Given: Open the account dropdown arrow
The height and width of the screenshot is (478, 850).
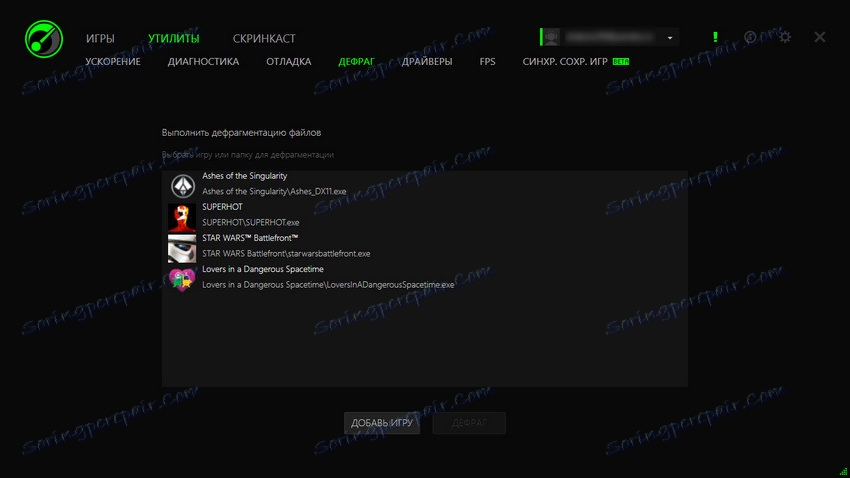Looking at the screenshot, I should (670, 38).
